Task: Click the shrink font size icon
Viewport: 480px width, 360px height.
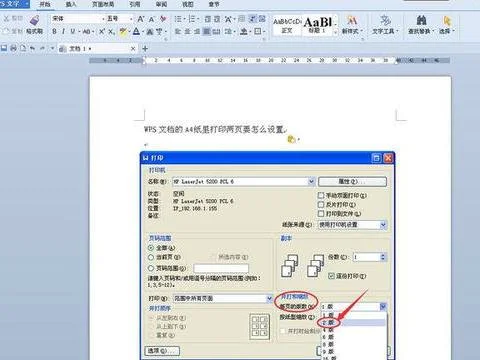Action: click(x=152, y=19)
